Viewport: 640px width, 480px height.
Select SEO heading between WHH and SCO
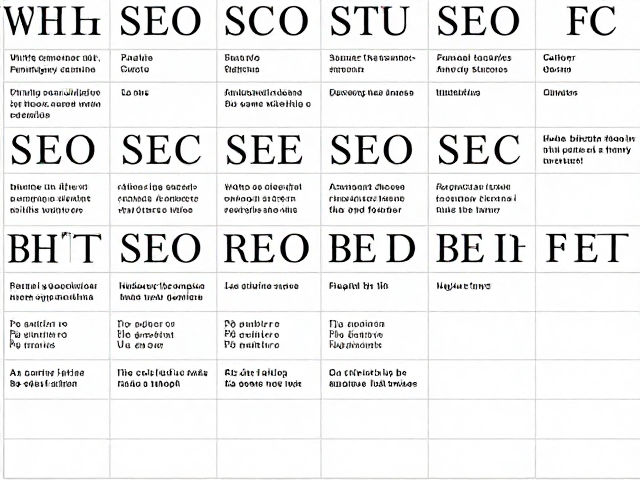click(163, 22)
